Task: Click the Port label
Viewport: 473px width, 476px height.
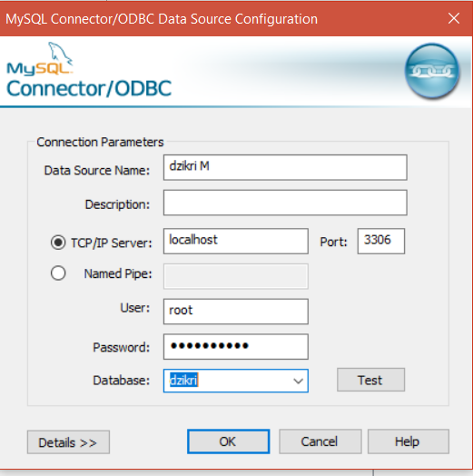Action: pyautogui.click(x=333, y=242)
